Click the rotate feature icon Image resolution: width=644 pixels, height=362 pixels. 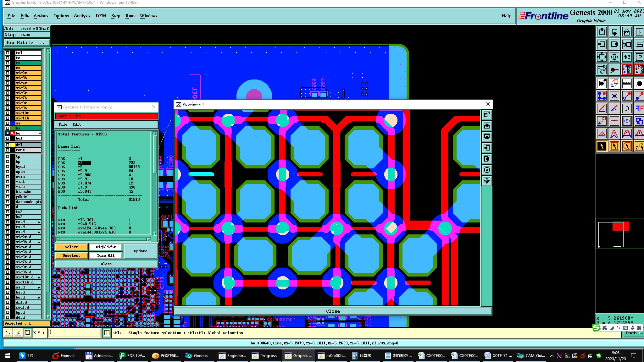click(x=627, y=108)
